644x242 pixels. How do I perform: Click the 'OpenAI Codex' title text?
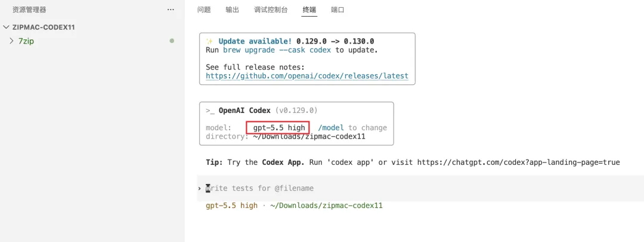pos(245,111)
